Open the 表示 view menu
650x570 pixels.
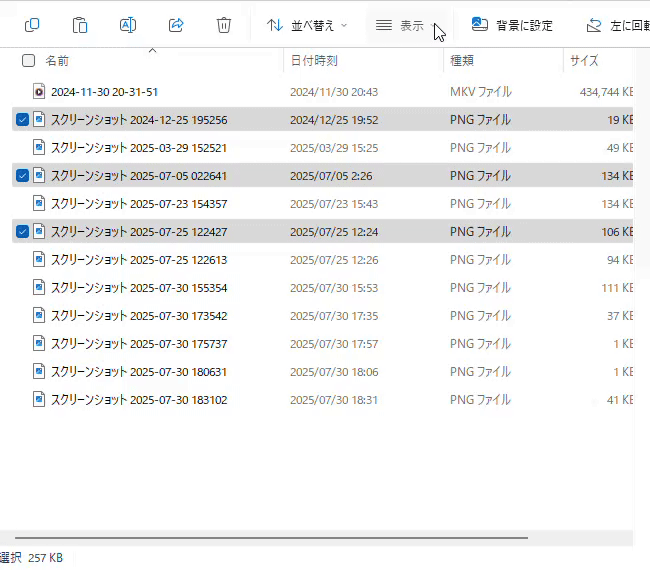tap(405, 26)
